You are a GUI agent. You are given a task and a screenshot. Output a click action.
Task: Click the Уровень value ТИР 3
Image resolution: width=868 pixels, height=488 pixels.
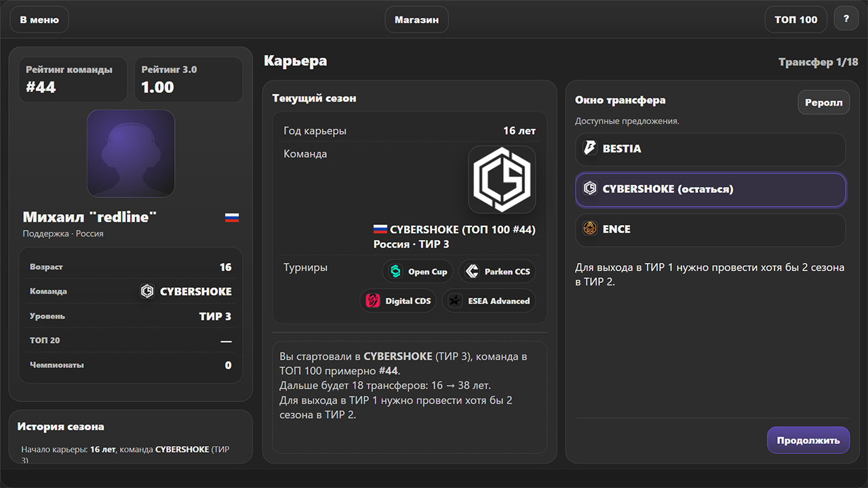click(x=215, y=316)
